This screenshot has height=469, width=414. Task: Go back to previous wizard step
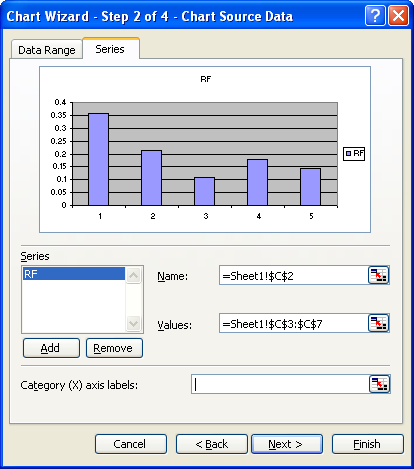212,444
